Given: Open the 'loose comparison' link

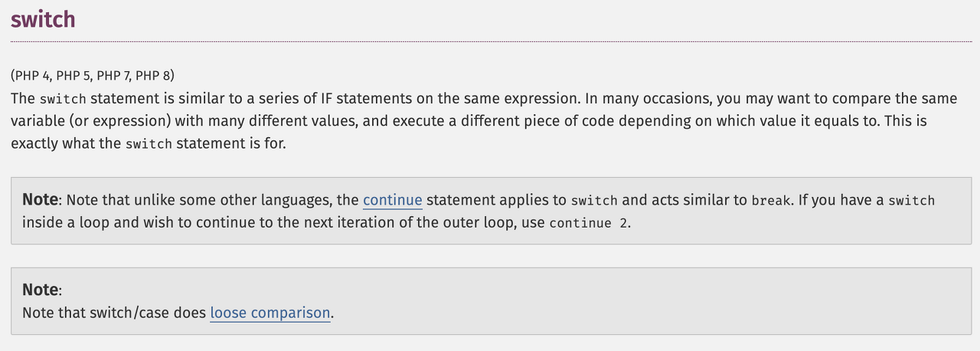Looking at the screenshot, I should click(269, 313).
